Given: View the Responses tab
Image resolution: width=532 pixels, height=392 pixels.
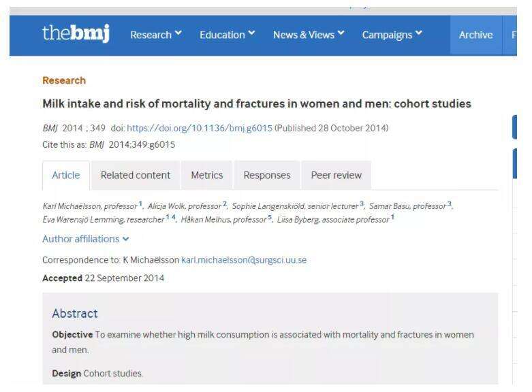Looking at the screenshot, I should 267,175.
